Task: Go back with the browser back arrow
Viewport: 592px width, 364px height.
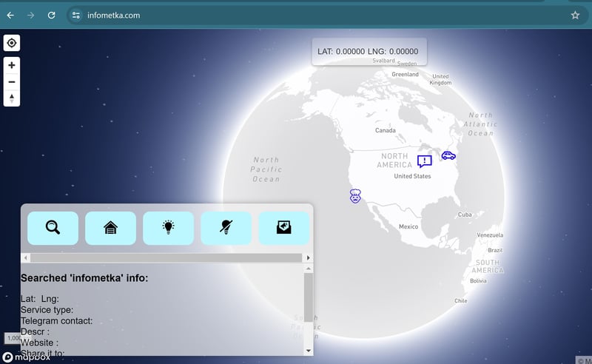Action: 10,15
